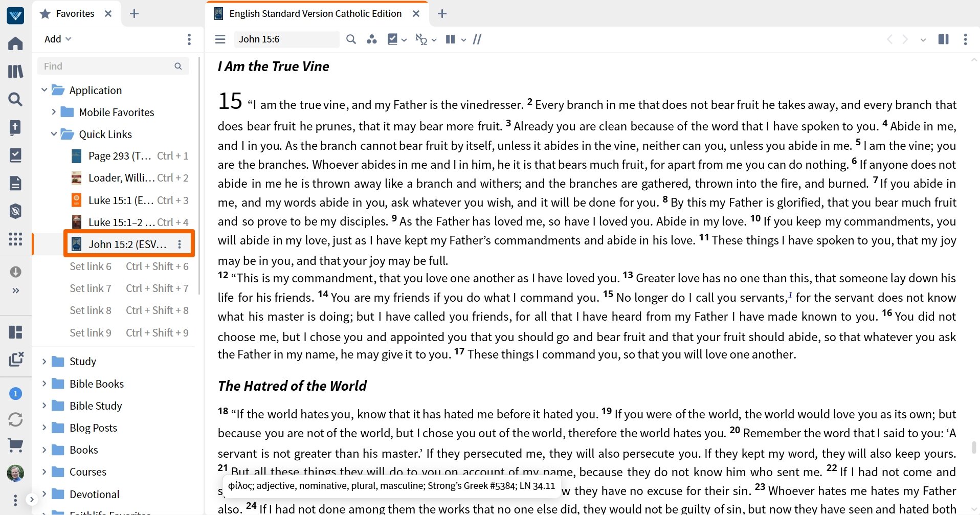Viewport: 980px width, 515px height.
Task: Click the Logos app logo icon
Action: point(15,15)
